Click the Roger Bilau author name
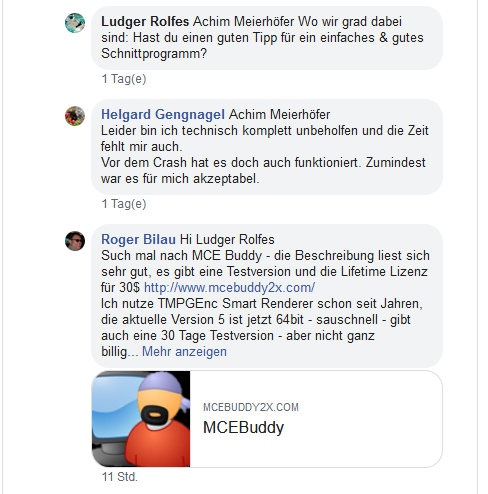The height and width of the screenshot is (494, 488). (138, 239)
